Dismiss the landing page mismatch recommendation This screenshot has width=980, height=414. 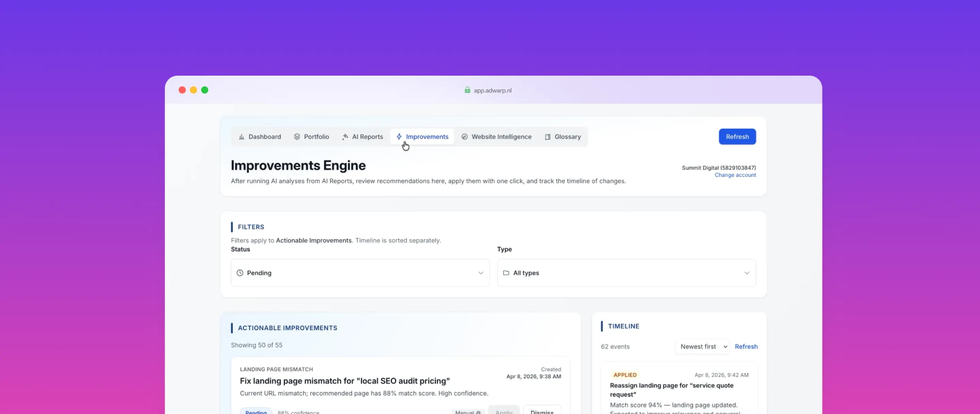pos(541,411)
